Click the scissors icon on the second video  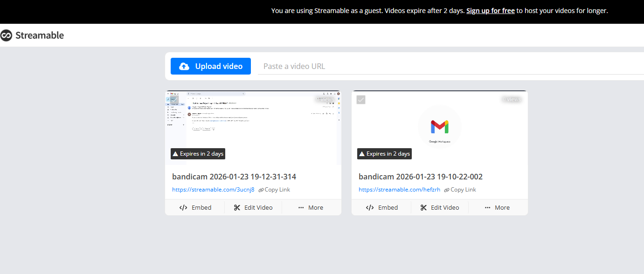[x=423, y=207]
